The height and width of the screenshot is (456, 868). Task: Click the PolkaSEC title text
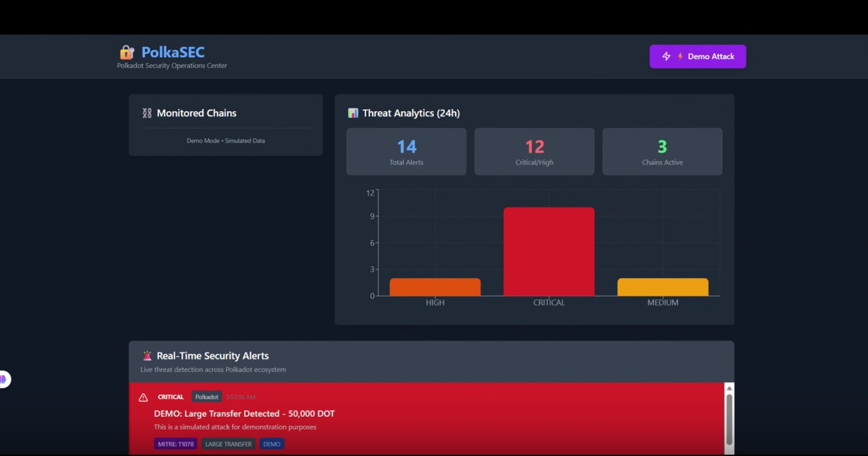173,52
